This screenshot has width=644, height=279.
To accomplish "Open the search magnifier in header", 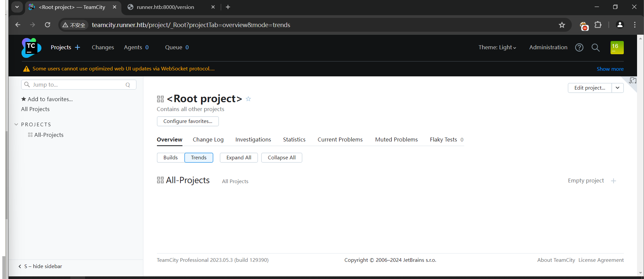I will click(x=595, y=48).
